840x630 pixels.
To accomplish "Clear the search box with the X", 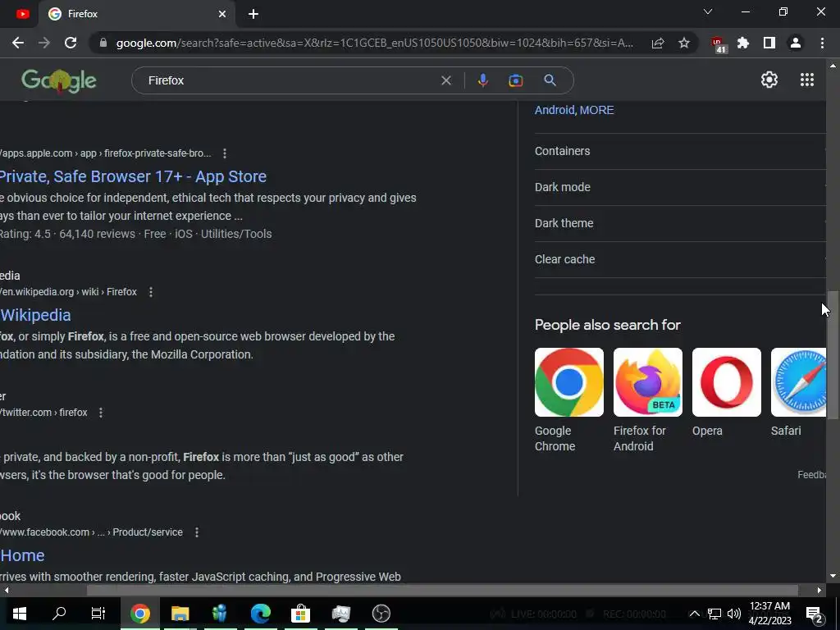I will tap(445, 80).
